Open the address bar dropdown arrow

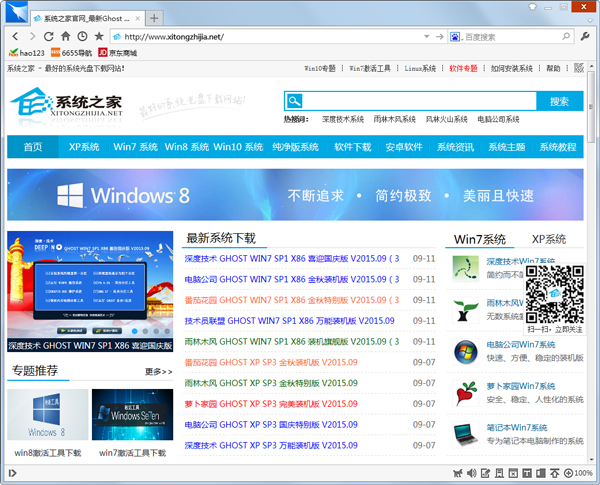(x=429, y=36)
